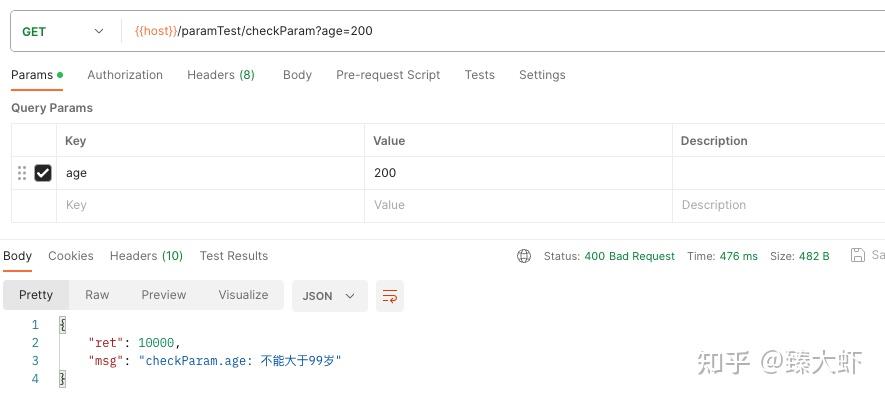Switch to Visualize response view
885x399 pixels.
point(243,295)
